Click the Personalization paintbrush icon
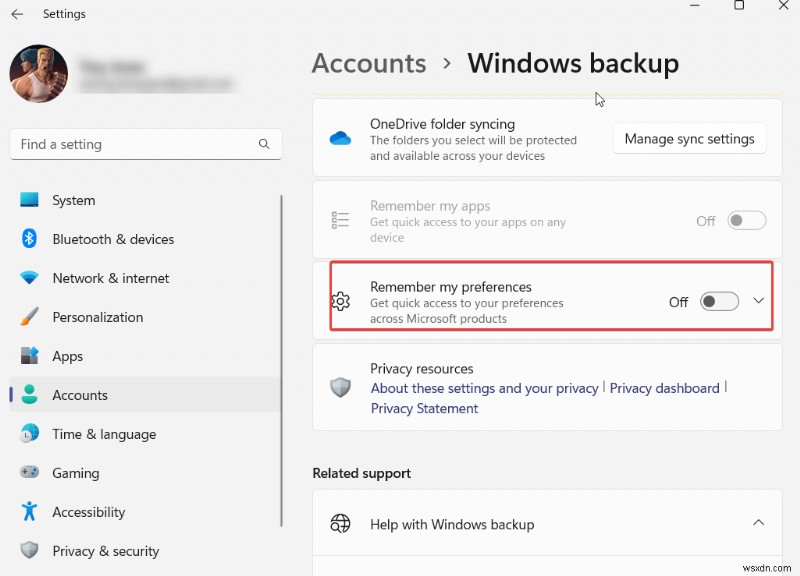 [29, 317]
